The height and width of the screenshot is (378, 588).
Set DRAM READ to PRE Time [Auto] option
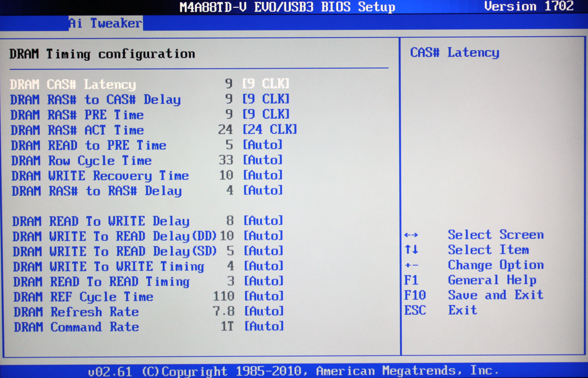(x=263, y=145)
